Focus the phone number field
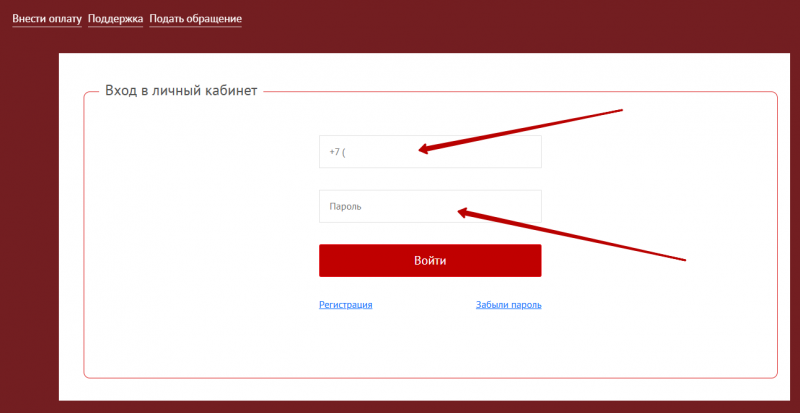Screen dimensions: 800x413 click(430, 152)
